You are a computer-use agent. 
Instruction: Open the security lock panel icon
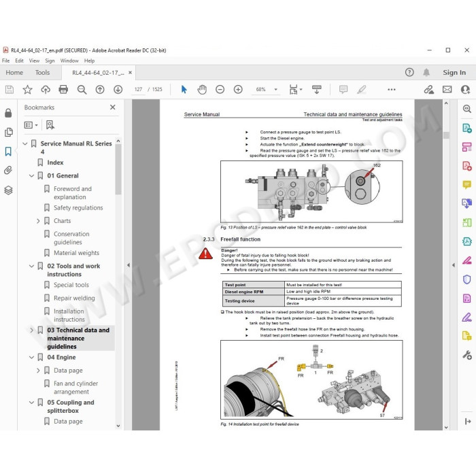[8, 113]
